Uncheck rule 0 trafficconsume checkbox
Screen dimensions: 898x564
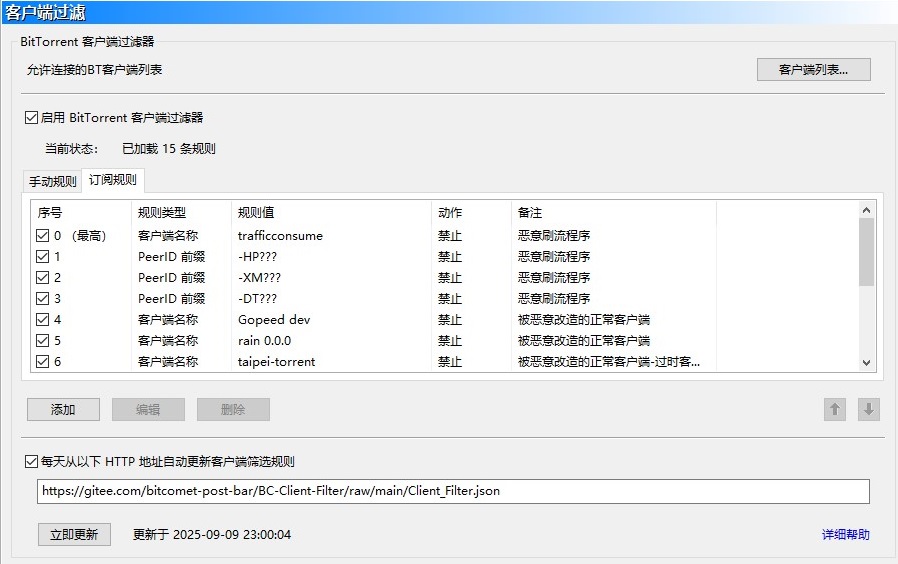click(42, 236)
